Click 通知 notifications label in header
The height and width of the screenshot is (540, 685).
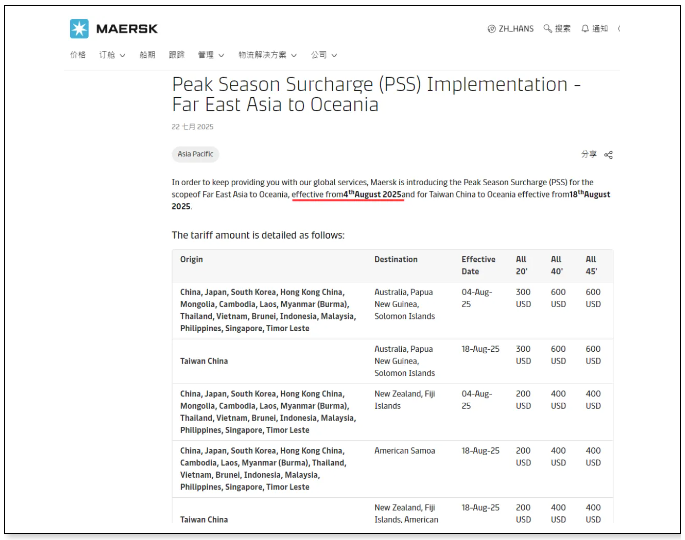coord(600,29)
